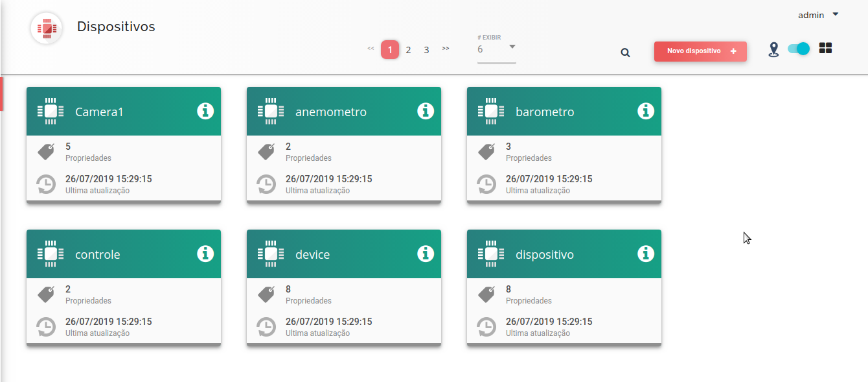Open info icon on device card
Viewport: 868px width, 382px height.
tap(426, 254)
